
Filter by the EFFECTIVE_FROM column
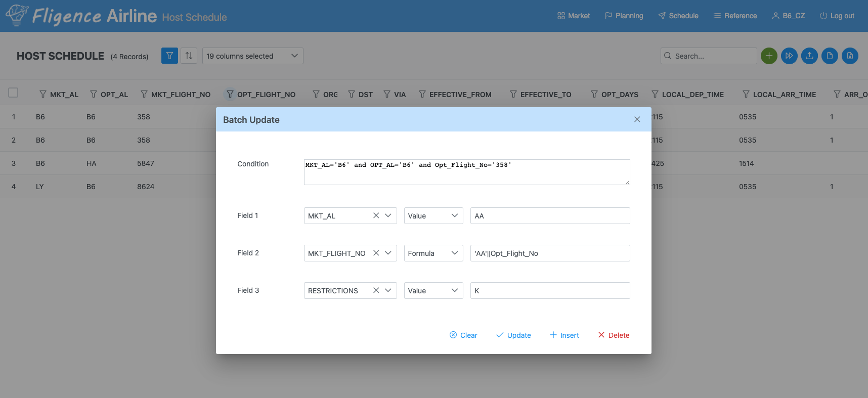point(422,94)
